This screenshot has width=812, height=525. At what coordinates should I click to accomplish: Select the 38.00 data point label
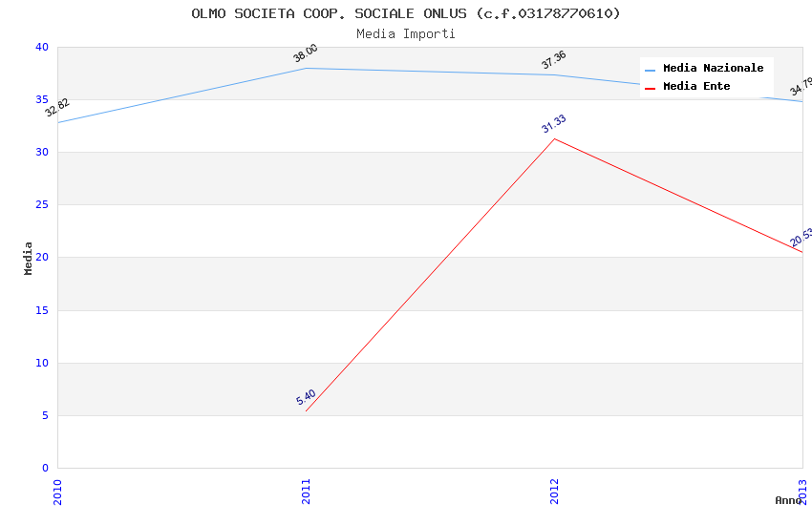[306, 53]
